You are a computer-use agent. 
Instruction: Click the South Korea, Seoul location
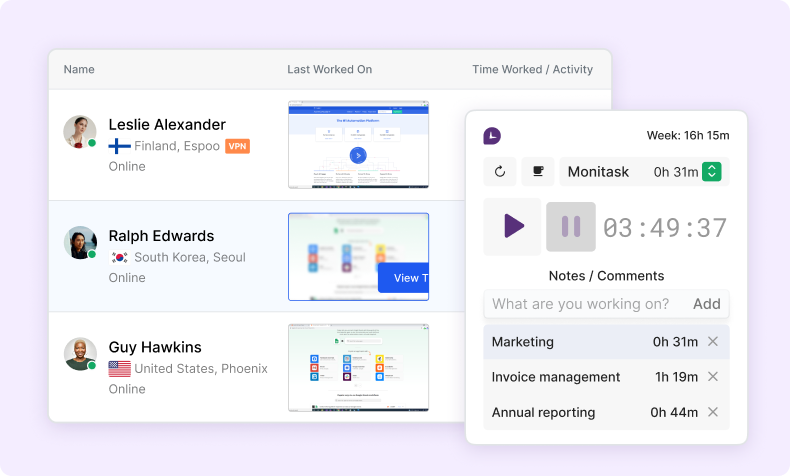click(x=189, y=257)
